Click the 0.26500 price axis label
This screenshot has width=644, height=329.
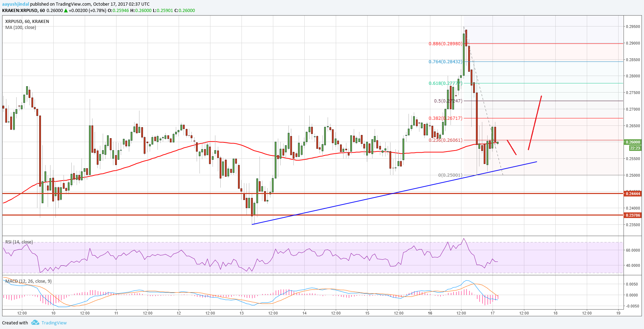point(633,126)
